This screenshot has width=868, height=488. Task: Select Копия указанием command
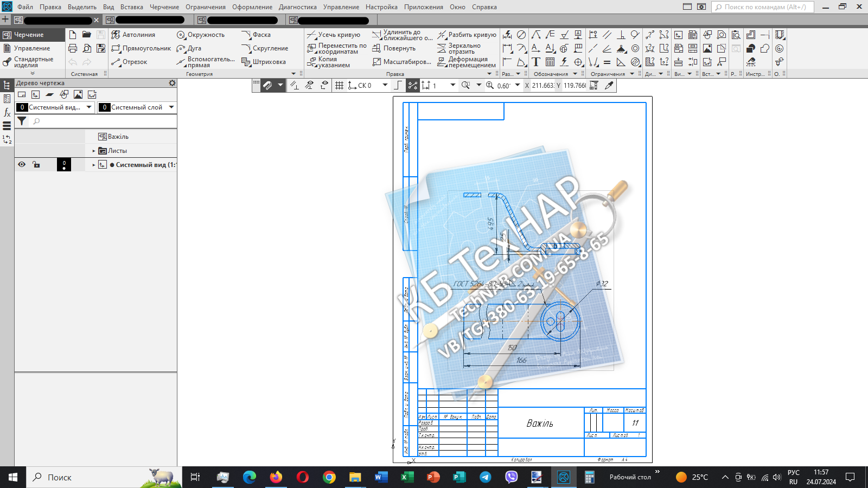tap(329, 62)
